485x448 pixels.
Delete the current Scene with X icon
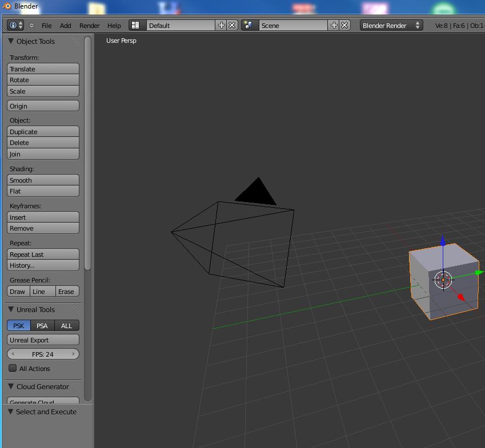tap(344, 25)
